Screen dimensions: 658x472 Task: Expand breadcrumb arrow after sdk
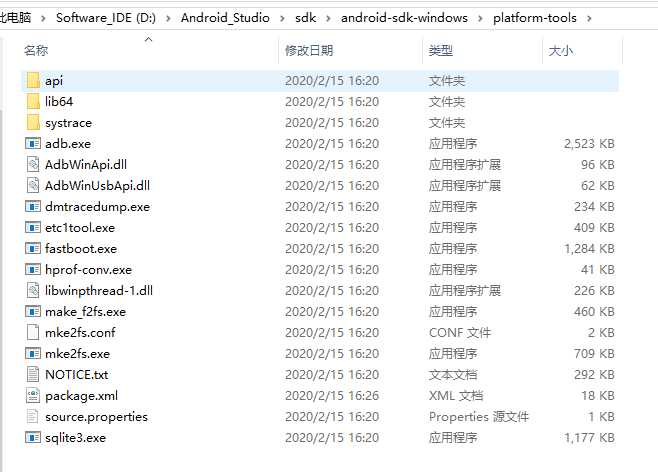coord(328,18)
